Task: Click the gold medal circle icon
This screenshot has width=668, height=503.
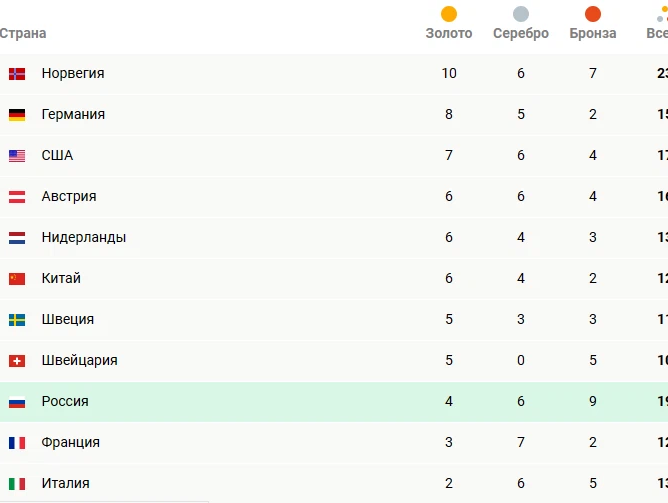Action: click(x=449, y=14)
